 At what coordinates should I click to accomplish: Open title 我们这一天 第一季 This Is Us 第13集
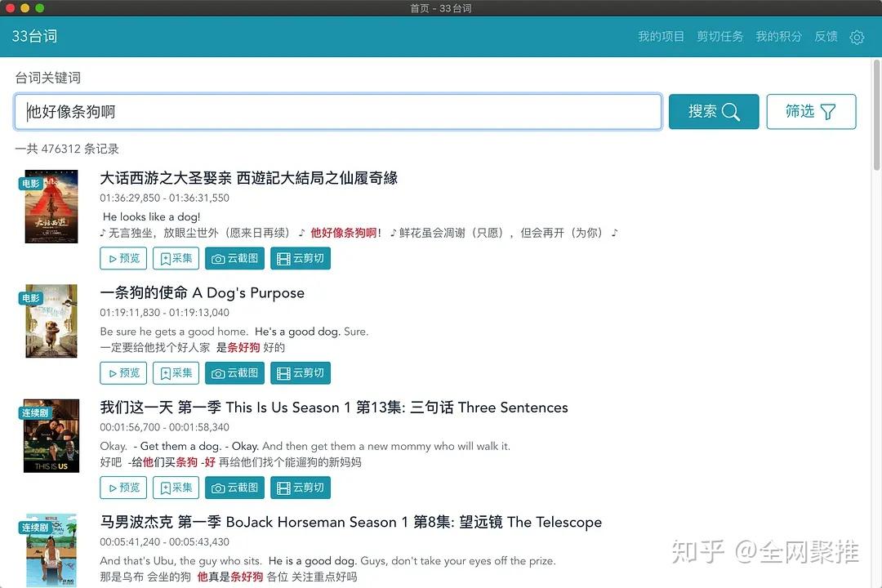(x=333, y=408)
